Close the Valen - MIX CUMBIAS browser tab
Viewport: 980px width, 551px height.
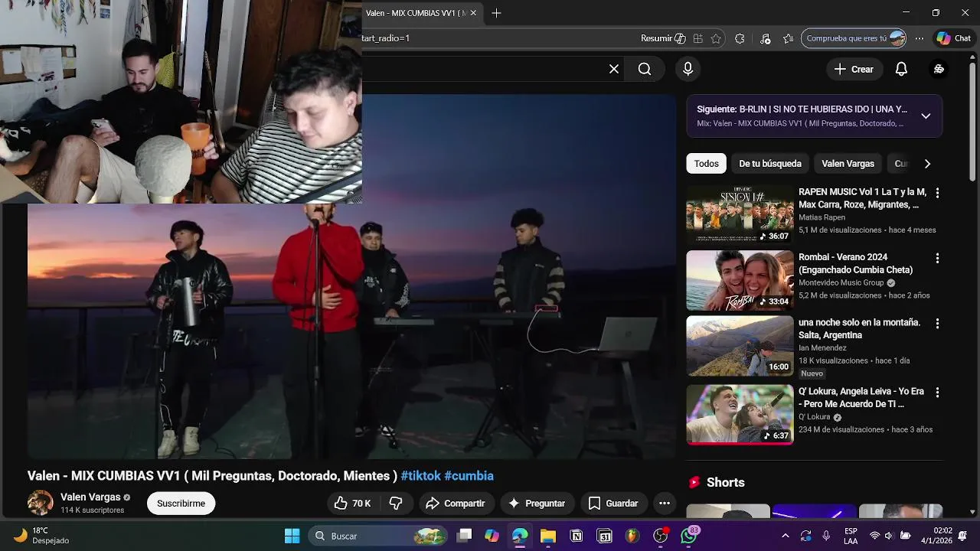pyautogui.click(x=473, y=13)
